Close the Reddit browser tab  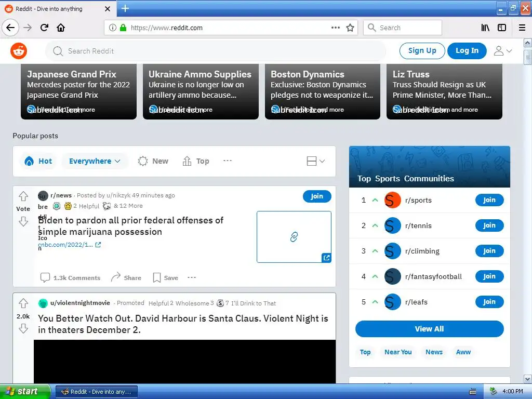[x=108, y=9]
